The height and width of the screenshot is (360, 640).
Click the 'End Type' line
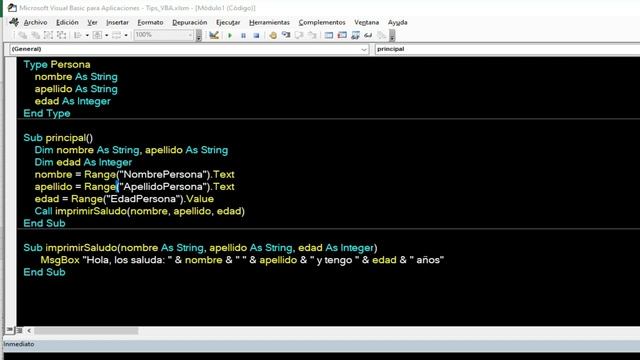click(x=47, y=113)
